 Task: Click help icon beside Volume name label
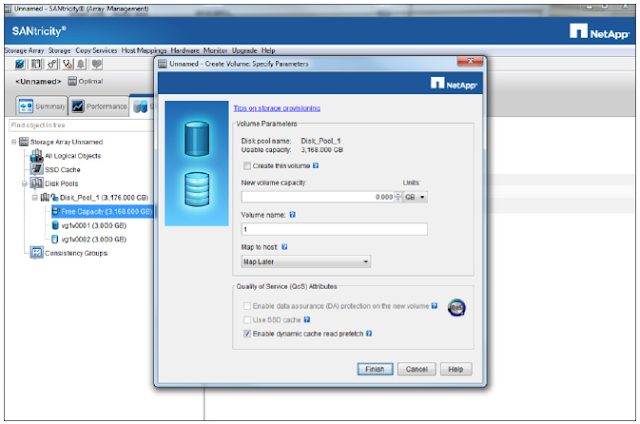(x=292, y=215)
